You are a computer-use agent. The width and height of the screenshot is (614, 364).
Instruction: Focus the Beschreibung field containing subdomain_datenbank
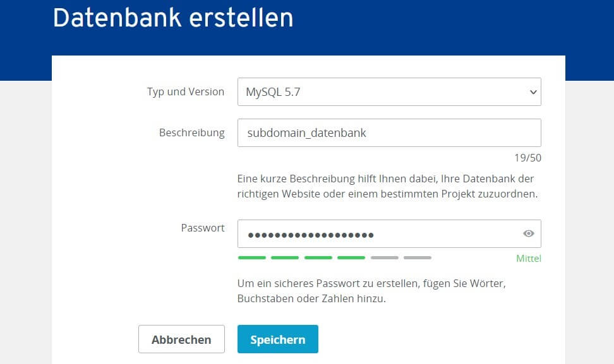tap(389, 133)
